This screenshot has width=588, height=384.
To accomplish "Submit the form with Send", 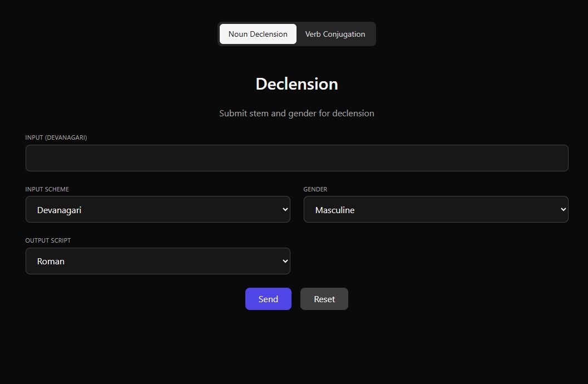I will (268, 299).
